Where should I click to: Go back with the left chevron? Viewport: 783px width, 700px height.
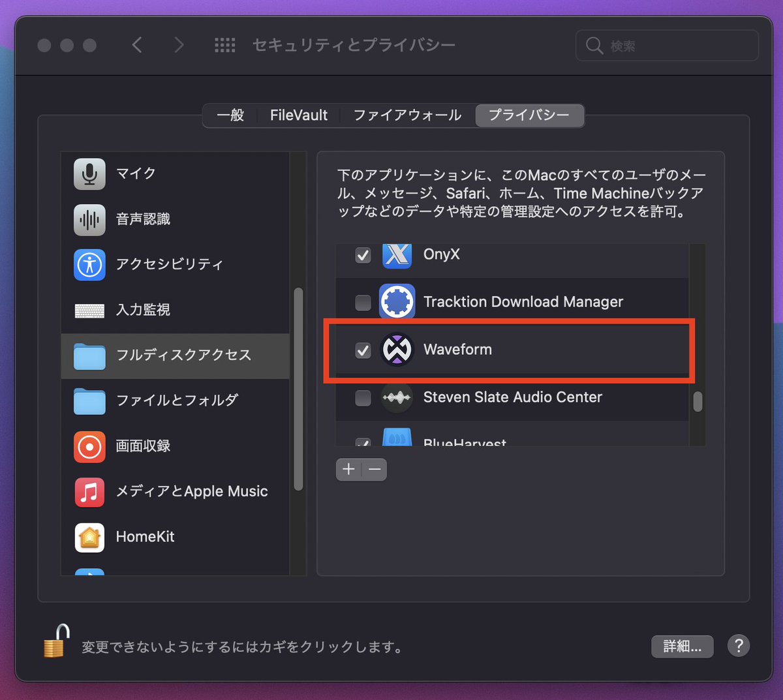click(x=137, y=45)
